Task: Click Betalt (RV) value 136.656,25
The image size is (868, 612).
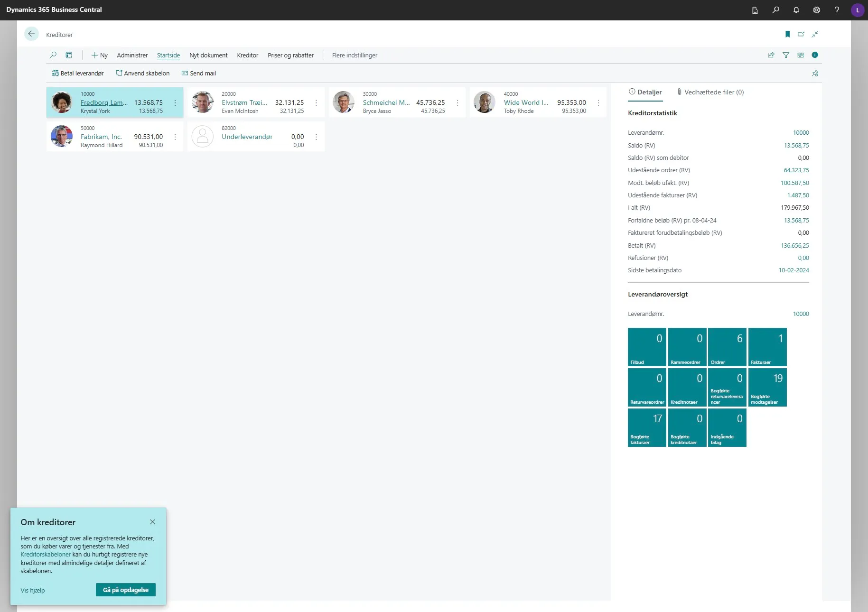Action: coord(795,246)
